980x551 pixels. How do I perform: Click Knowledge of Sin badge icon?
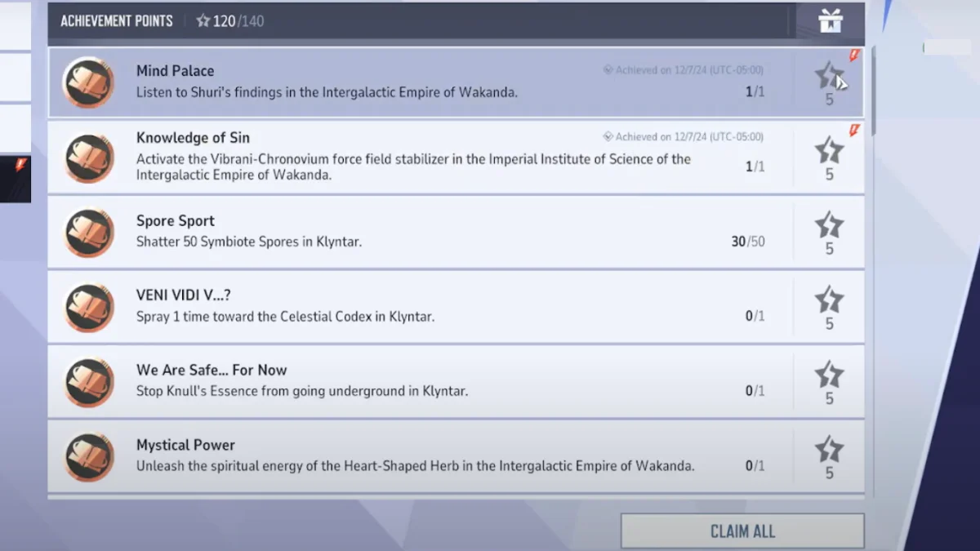[x=88, y=158]
